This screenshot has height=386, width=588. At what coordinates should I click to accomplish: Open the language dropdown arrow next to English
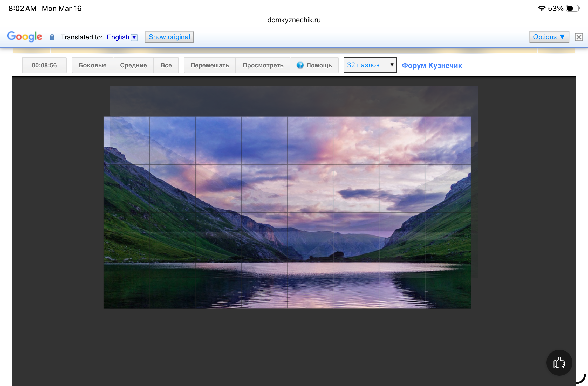[x=134, y=37]
